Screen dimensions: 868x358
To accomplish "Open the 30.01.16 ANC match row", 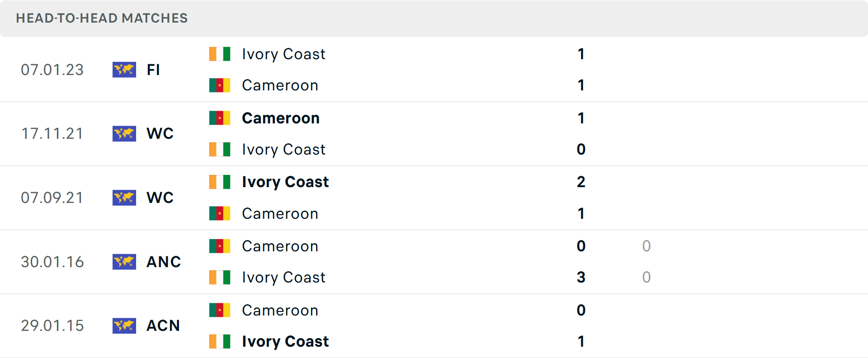I will tap(407, 262).
